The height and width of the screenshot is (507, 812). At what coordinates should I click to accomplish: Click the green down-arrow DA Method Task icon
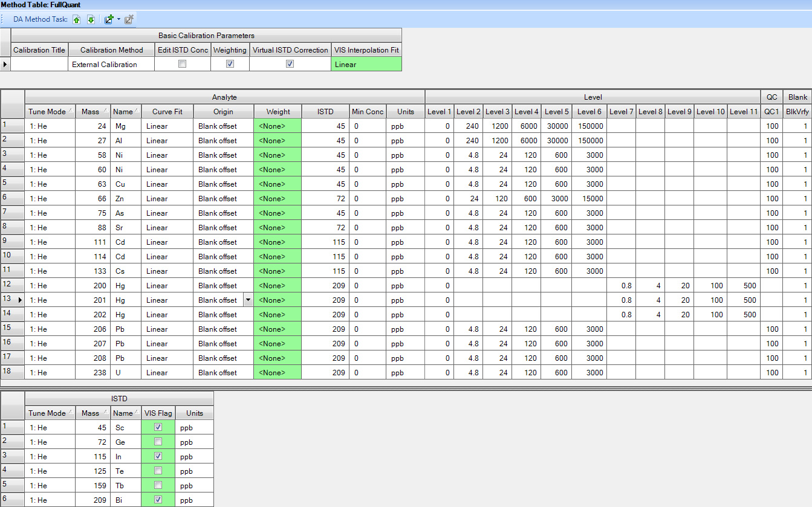[x=91, y=19]
